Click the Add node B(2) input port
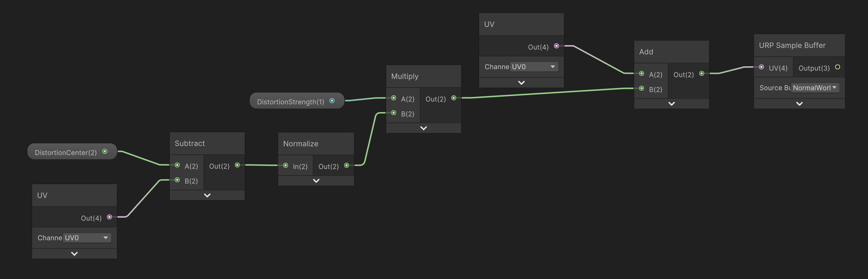The width and height of the screenshot is (868, 279). [642, 88]
